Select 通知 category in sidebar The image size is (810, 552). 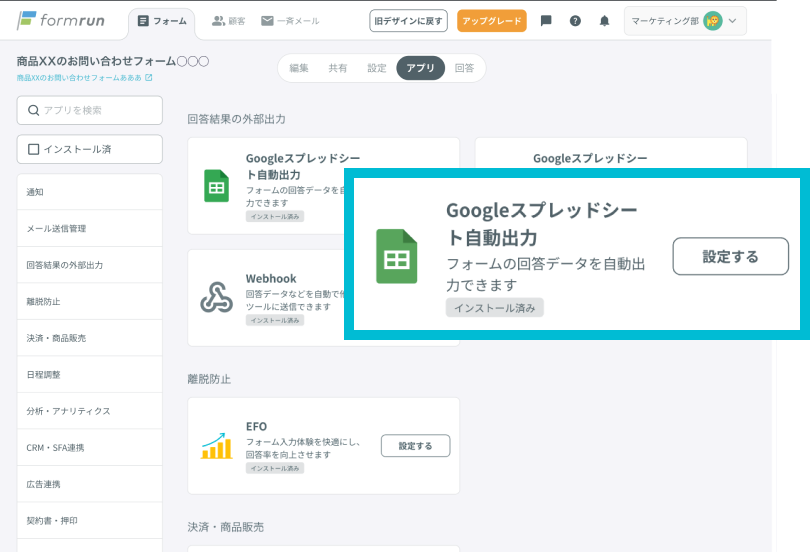(x=90, y=192)
